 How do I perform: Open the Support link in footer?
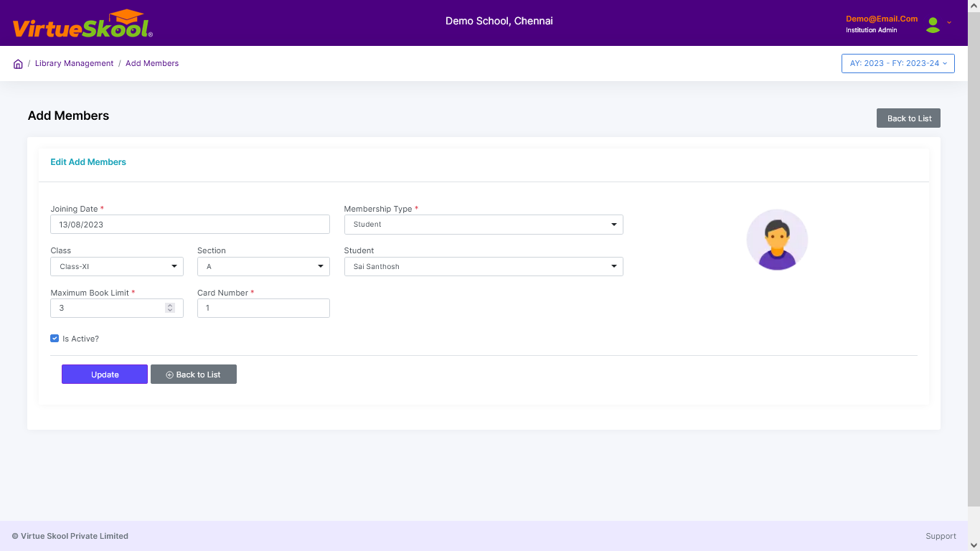(x=941, y=536)
